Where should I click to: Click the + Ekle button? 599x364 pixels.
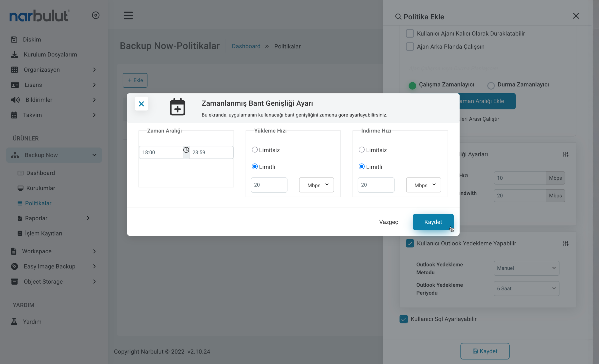[135, 80]
